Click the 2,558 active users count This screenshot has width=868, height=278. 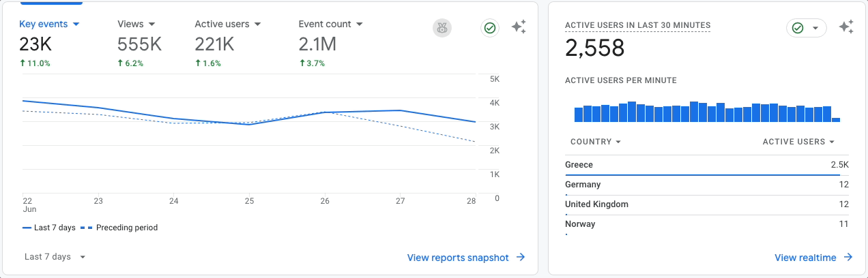(594, 48)
